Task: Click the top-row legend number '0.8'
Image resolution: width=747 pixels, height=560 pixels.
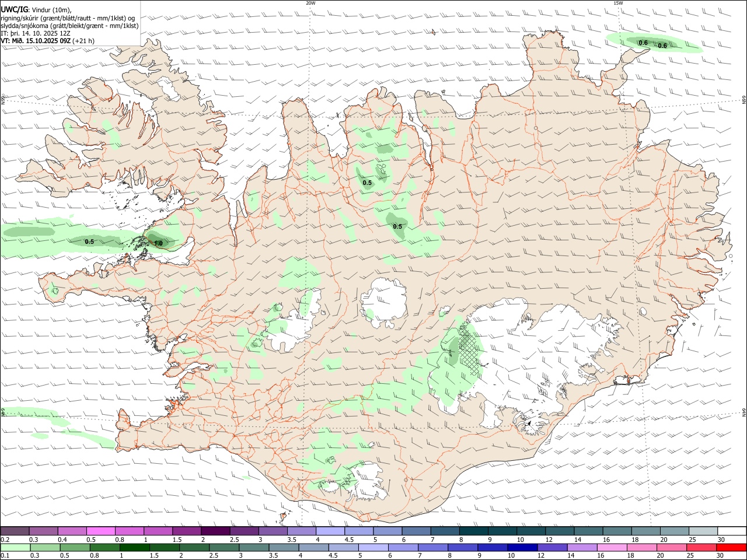Action: tap(120, 540)
